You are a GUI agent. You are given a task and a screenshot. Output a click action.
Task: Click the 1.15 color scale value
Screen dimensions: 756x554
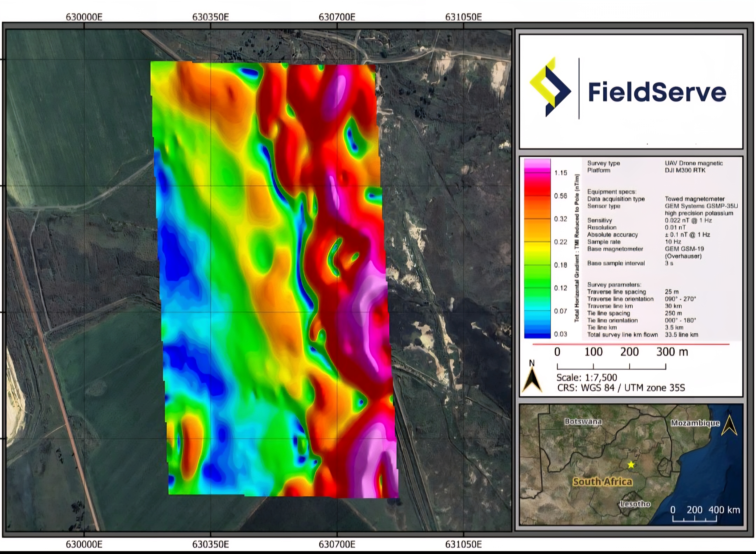click(561, 173)
